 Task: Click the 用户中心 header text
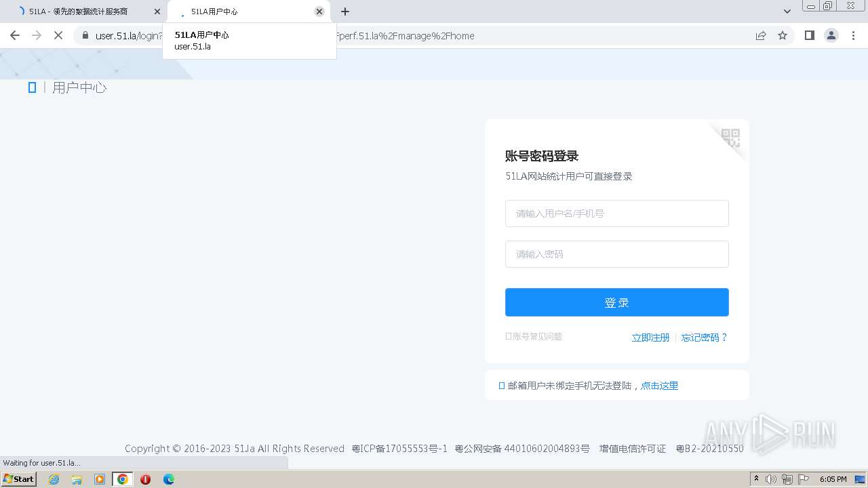pyautogui.click(x=79, y=87)
